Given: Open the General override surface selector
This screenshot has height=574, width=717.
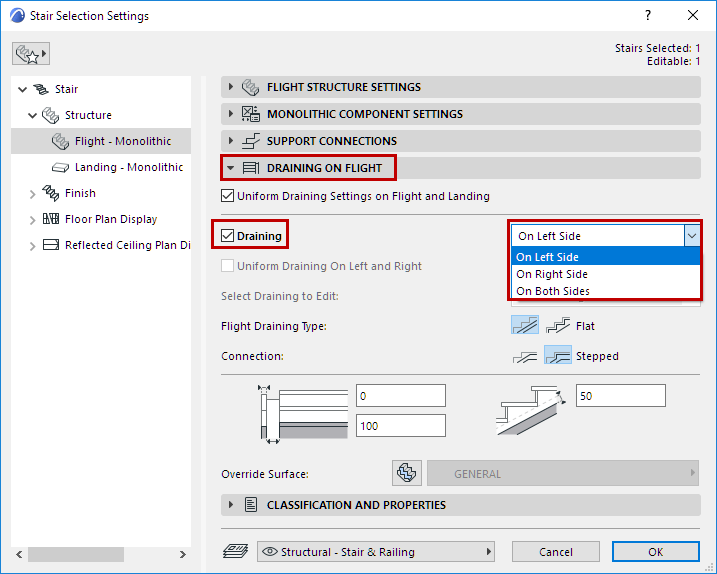Looking at the screenshot, I should point(564,473).
